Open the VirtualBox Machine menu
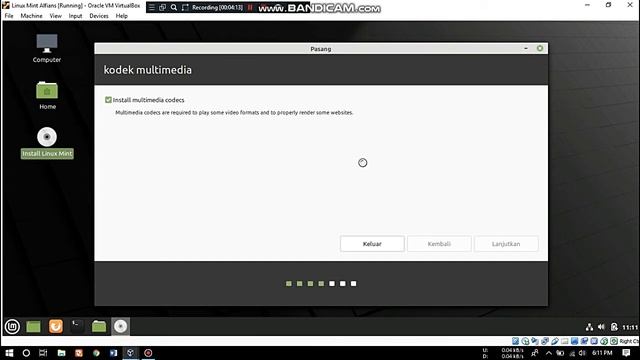The width and height of the screenshot is (640, 360). coord(31,16)
